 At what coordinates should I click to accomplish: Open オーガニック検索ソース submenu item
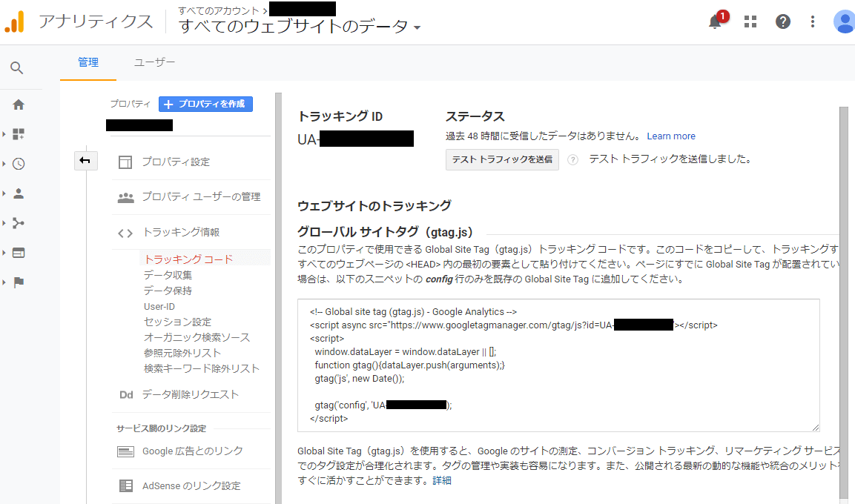[x=197, y=338]
